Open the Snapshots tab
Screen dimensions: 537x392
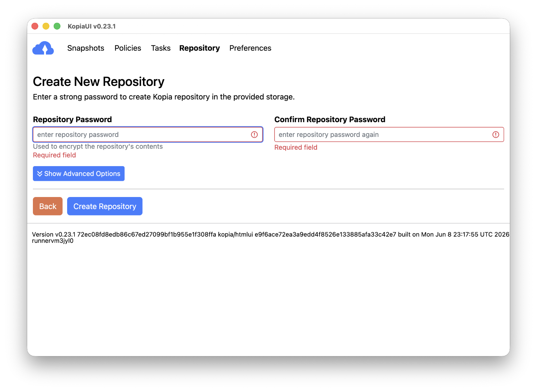click(86, 48)
